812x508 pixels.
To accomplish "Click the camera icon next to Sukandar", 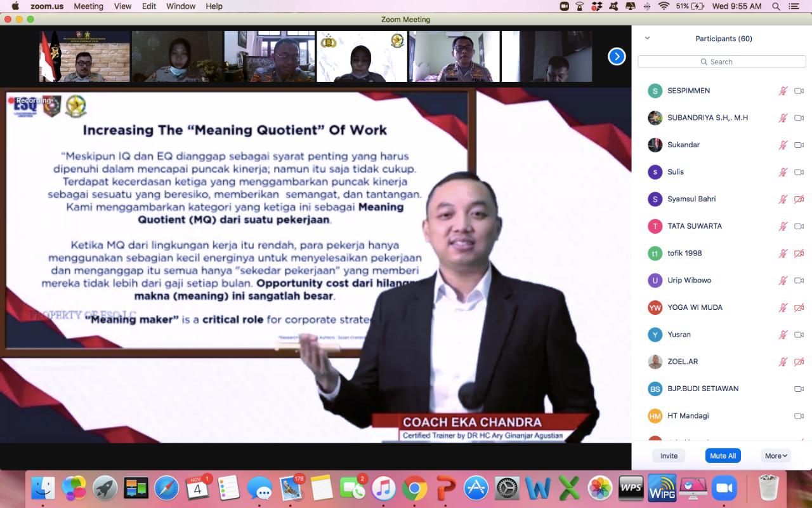I will pyautogui.click(x=799, y=145).
